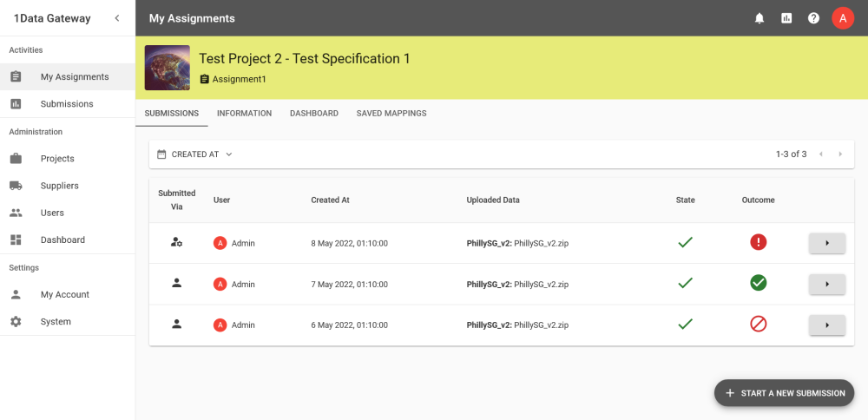The width and height of the screenshot is (868, 420).
Task: Open My Assignments in sidebar
Action: pos(68,77)
